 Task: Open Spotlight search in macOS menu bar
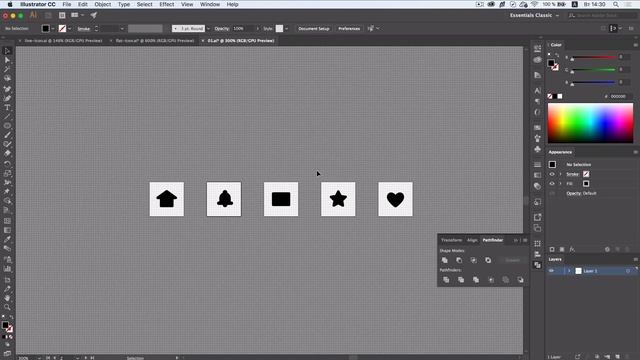pos(616,4)
